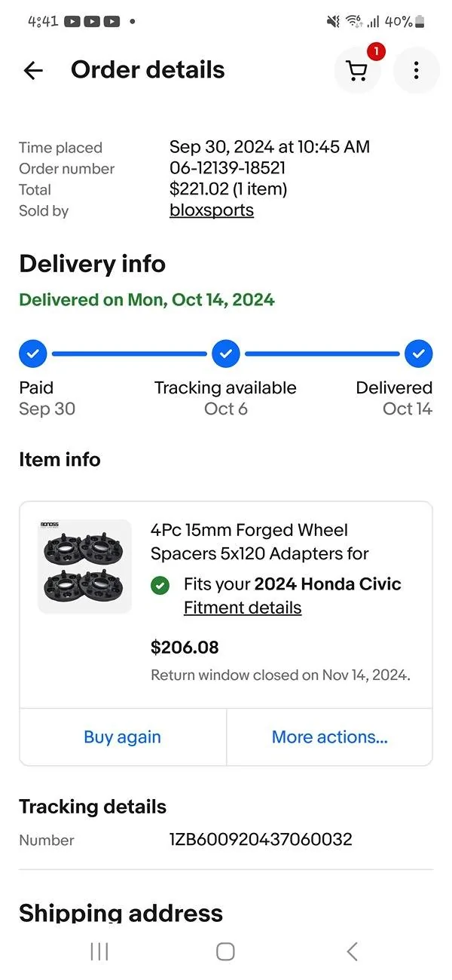Screen dimensions: 452x980
Task: Tap the back arrow to leave Order details
Action: [x=33, y=70]
